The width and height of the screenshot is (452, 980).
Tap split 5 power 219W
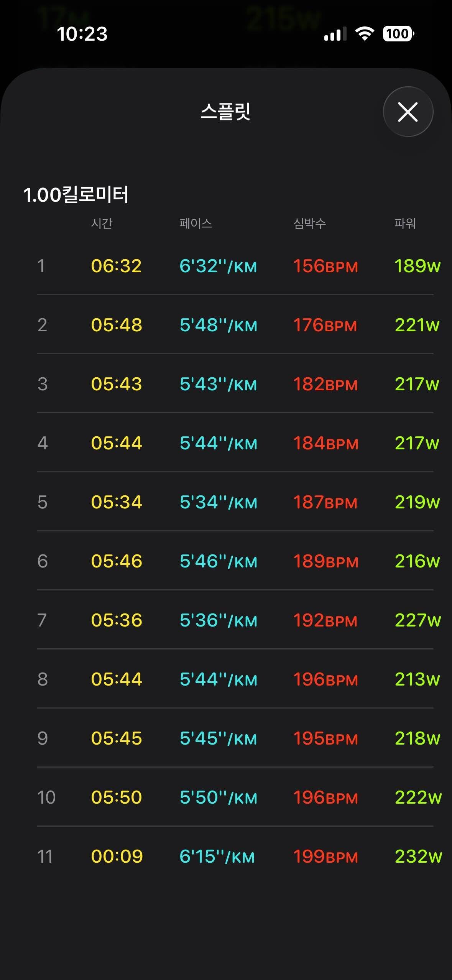point(417,502)
